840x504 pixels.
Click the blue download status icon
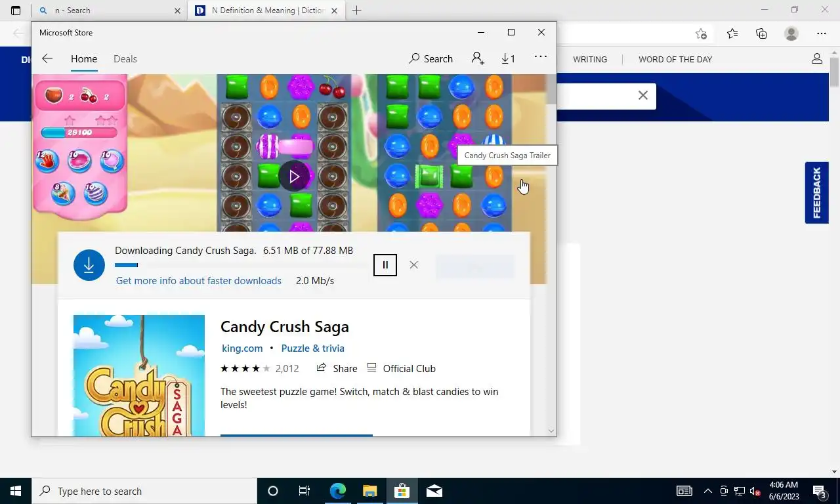click(89, 265)
